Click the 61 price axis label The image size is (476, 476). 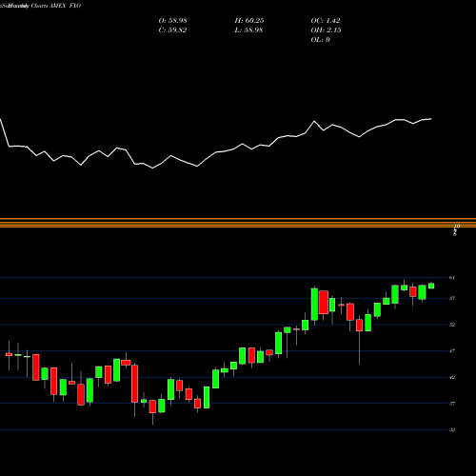[452, 278]
